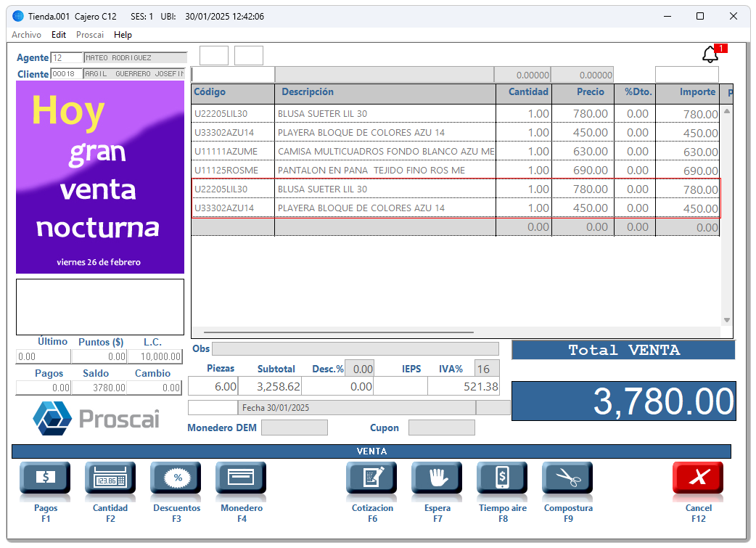Open the notification bell
The image size is (756, 548).
710,54
